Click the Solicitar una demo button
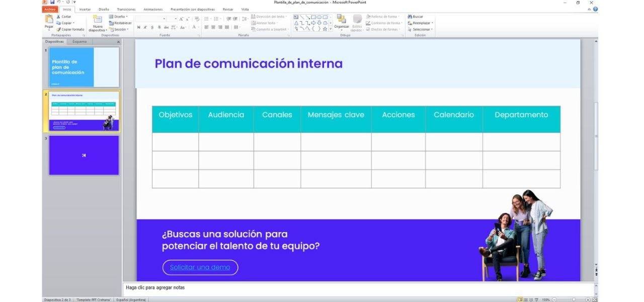 coord(199,267)
